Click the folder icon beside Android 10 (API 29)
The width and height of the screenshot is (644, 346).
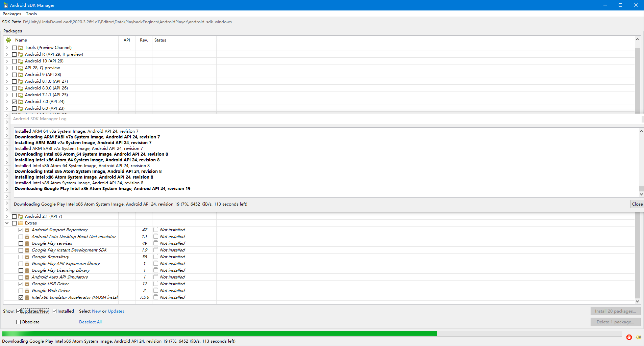pos(21,61)
